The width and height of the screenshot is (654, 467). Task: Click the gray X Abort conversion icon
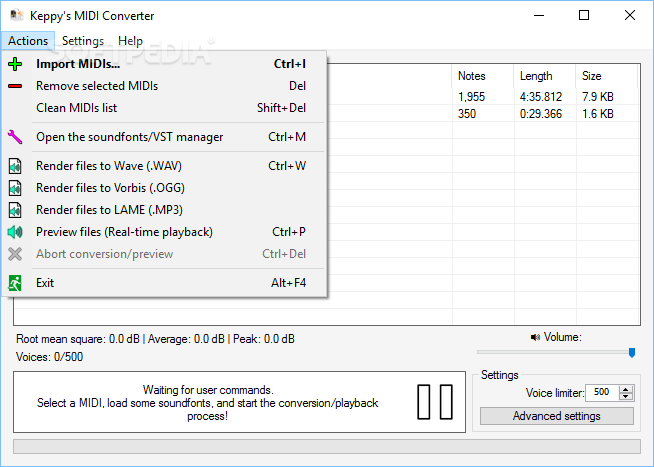[x=15, y=254]
